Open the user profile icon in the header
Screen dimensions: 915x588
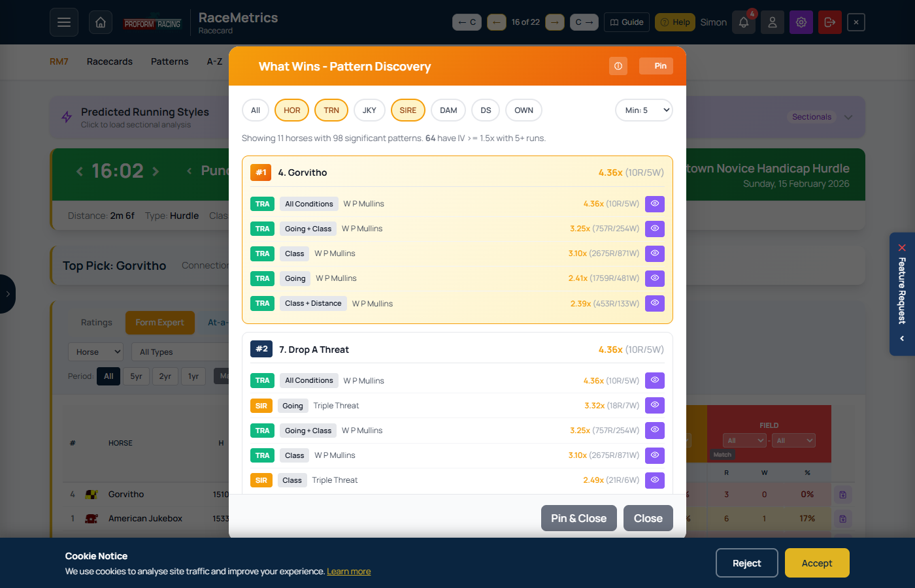tap(772, 22)
